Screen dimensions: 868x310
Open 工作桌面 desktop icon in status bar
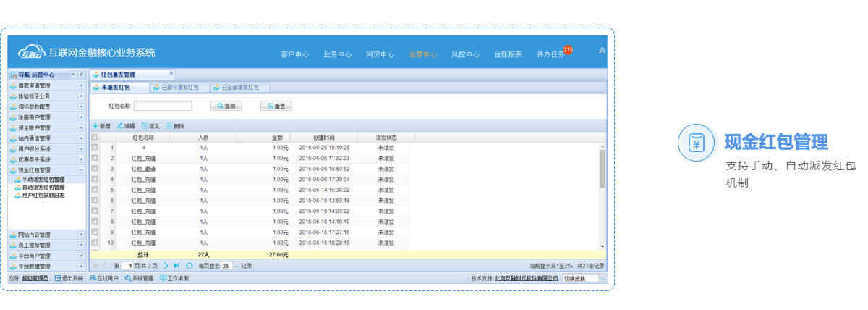pos(163,278)
